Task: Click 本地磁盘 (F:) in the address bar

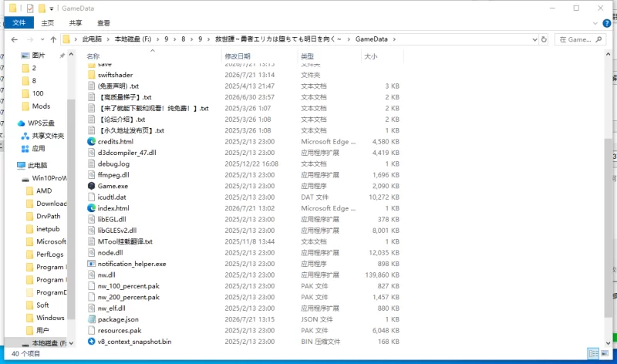Action: pyautogui.click(x=133, y=39)
